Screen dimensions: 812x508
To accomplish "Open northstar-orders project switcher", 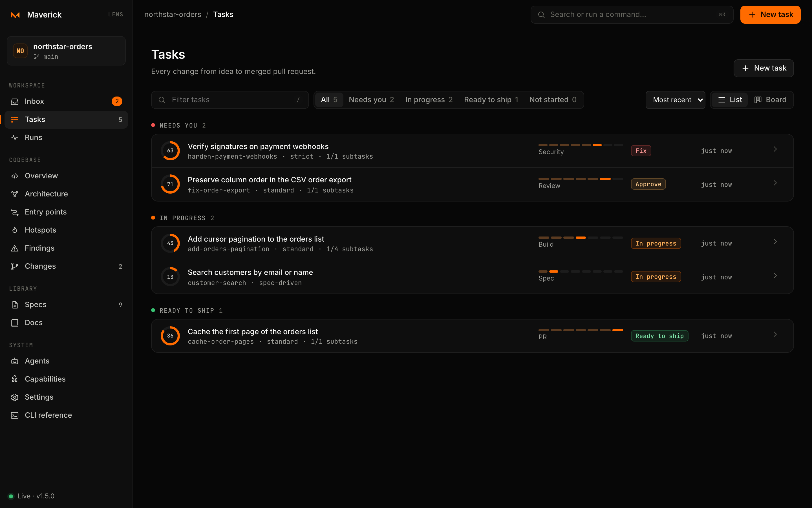I will tap(66, 51).
